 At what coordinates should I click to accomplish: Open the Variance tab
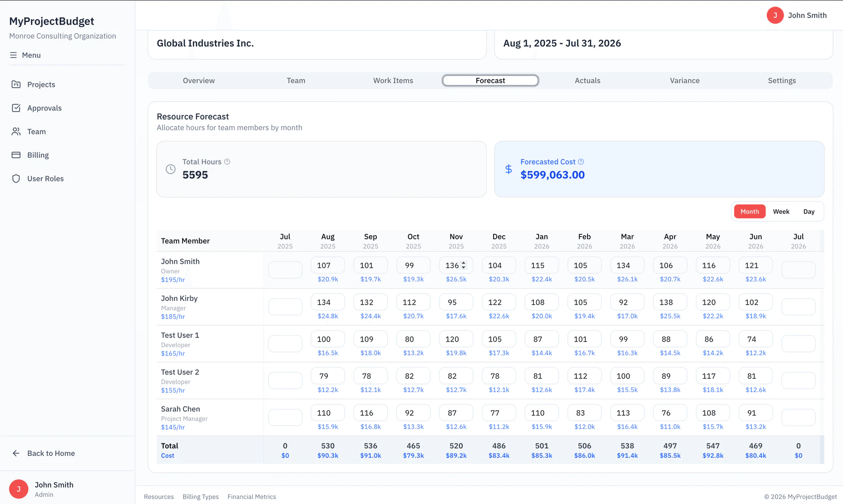[x=685, y=80]
